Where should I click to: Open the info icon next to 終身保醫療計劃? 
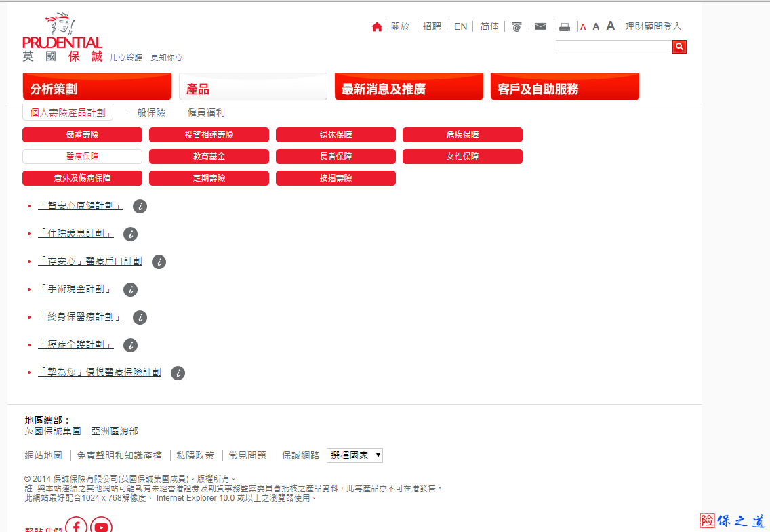tap(140, 318)
